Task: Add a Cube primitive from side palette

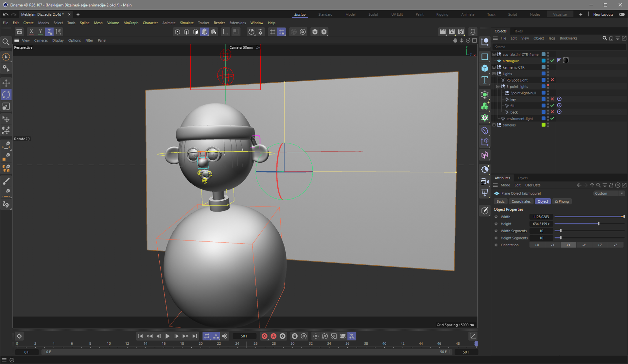Action: click(485, 68)
